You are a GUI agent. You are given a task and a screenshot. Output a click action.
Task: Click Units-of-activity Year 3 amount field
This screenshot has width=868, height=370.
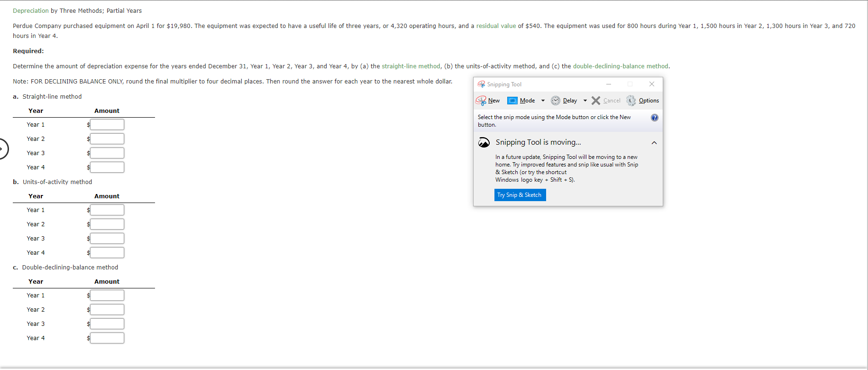click(x=107, y=239)
